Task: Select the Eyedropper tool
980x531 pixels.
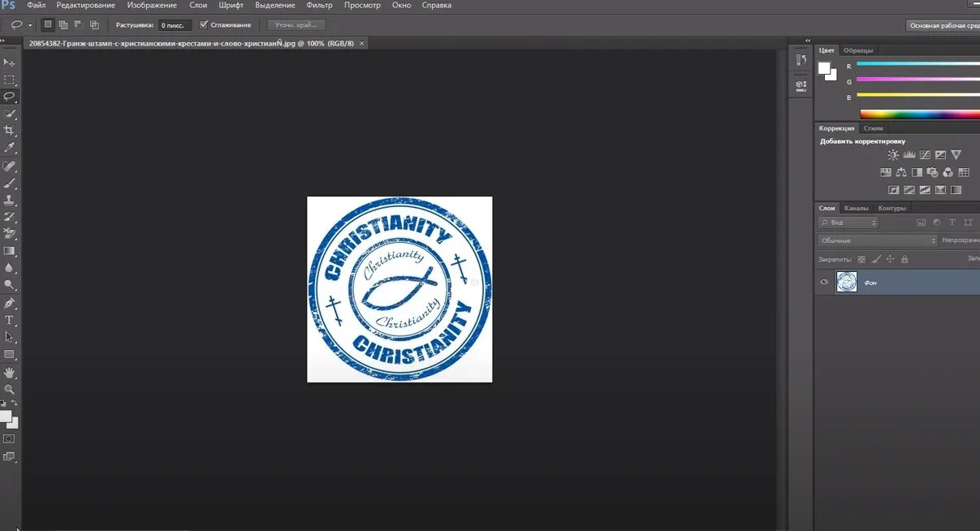Action: click(10, 148)
